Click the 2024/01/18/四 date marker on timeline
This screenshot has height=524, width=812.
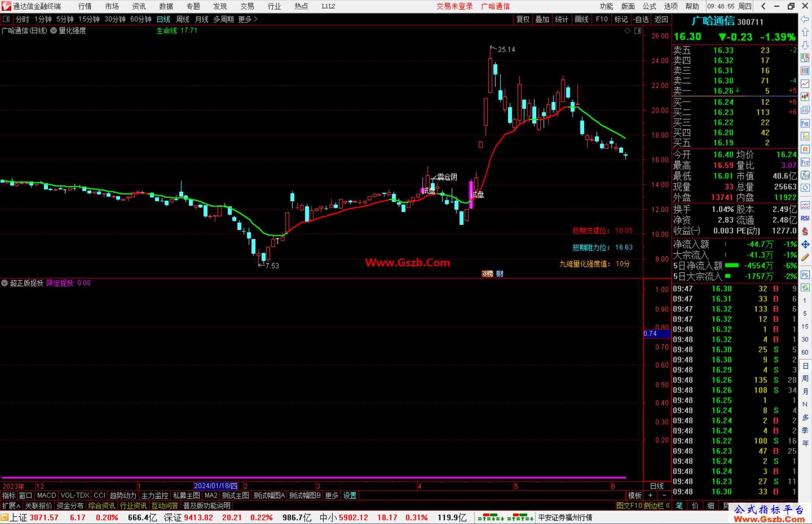click(x=216, y=486)
